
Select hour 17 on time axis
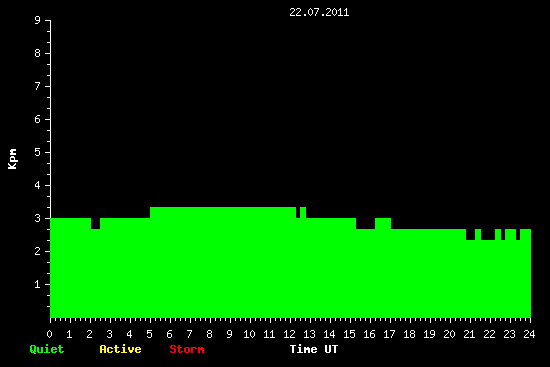(389, 334)
